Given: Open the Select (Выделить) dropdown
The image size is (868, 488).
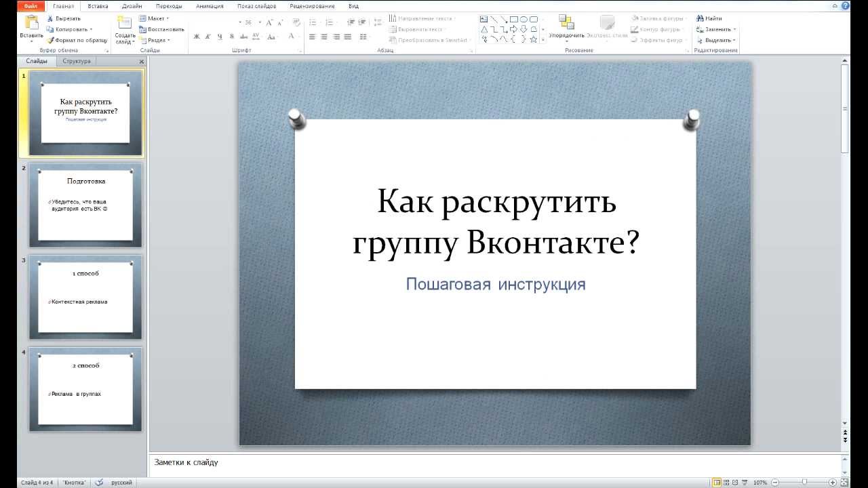Looking at the screenshot, I should tap(716, 40).
